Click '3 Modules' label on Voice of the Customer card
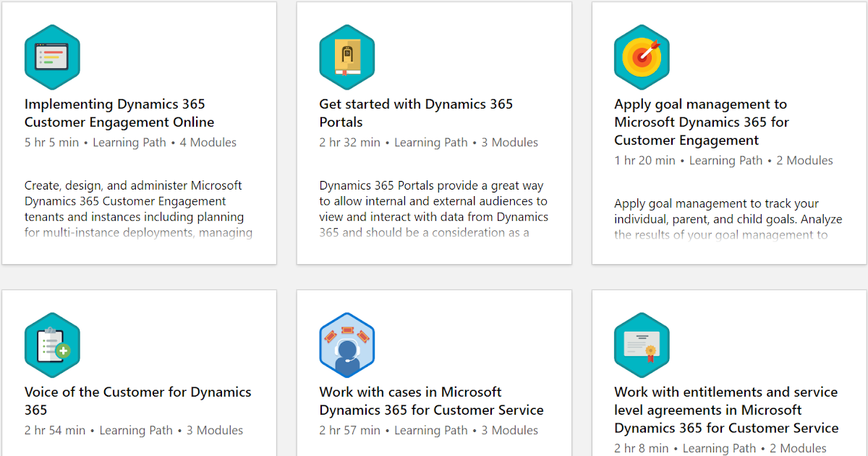 click(215, 430)
